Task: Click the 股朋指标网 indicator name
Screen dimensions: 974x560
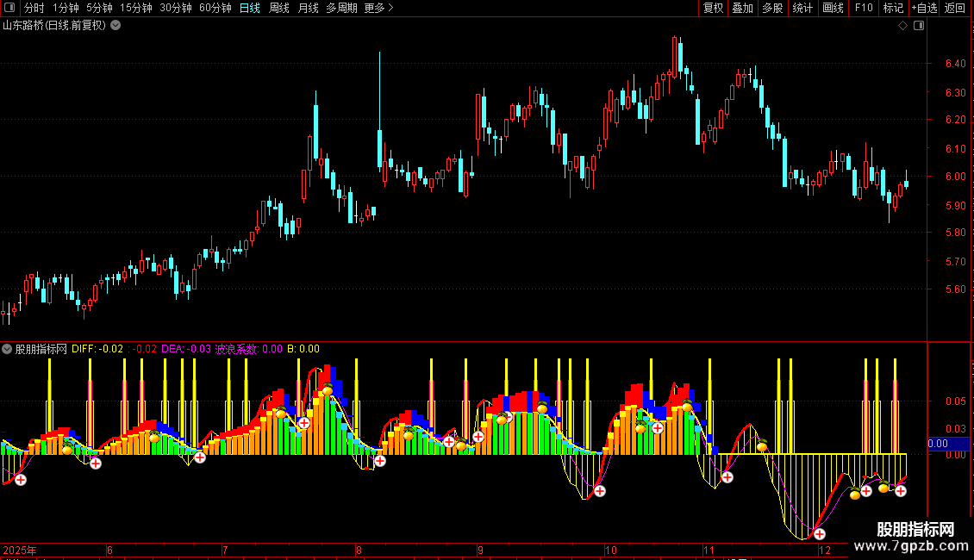Action: [41, 349]
